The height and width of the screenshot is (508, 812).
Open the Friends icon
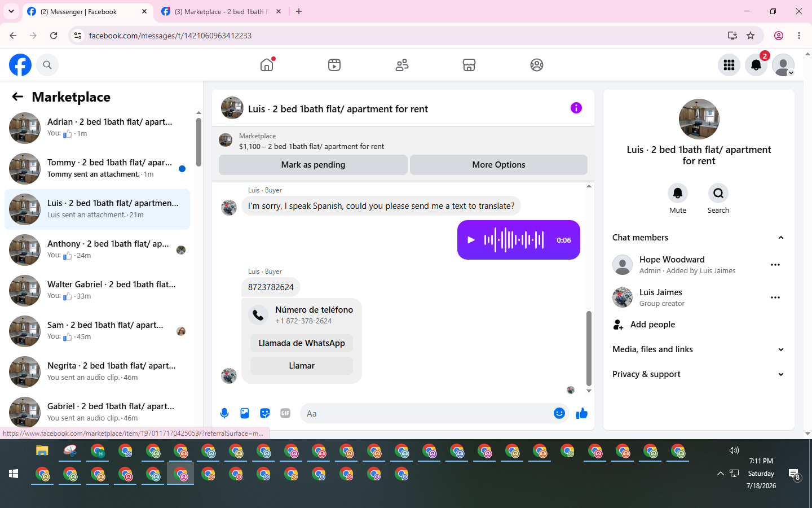[402, 65]
